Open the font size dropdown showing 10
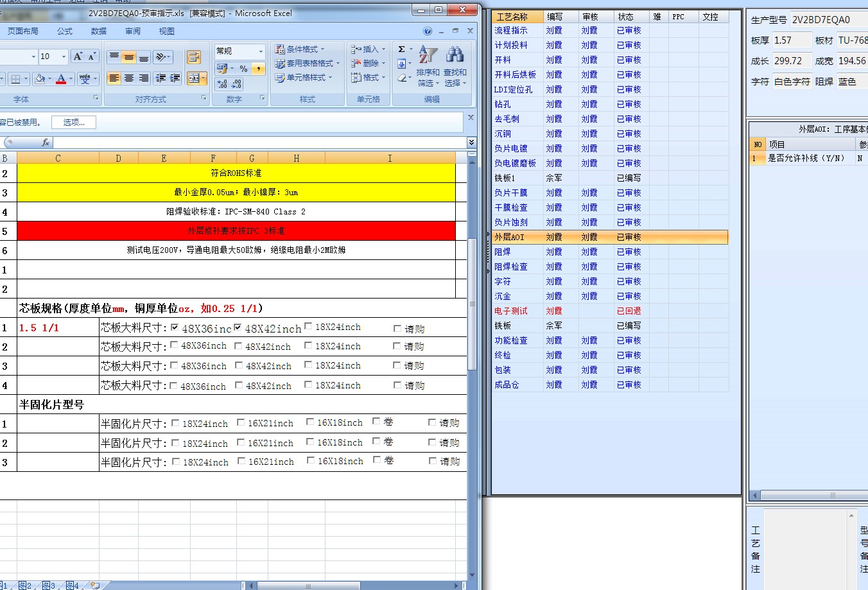The width and height of the screenshot is (868, 590). 64,56
